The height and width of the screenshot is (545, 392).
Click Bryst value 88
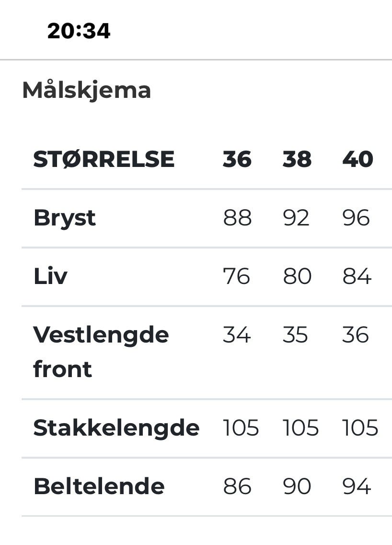pos(238,218)
